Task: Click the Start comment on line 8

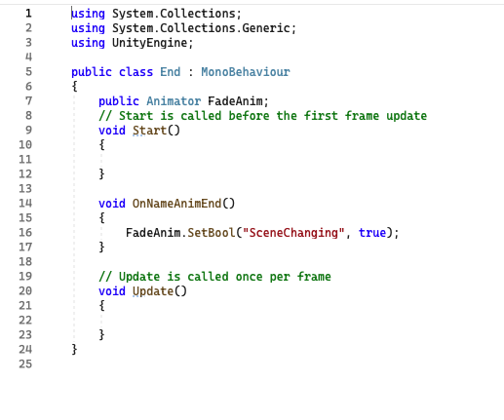Action: (x=262, y=116)
